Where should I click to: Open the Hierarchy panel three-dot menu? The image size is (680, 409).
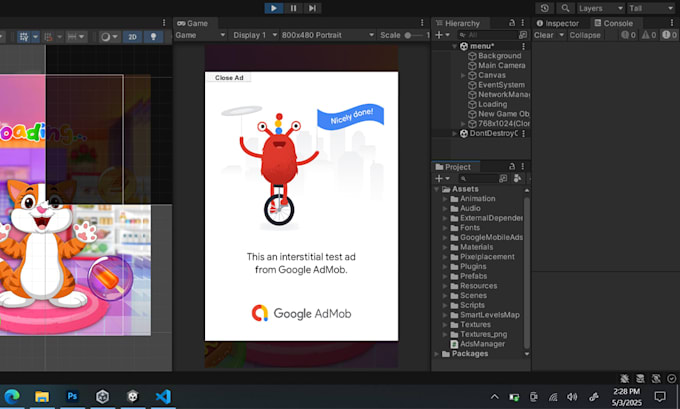tap(523, 23)
